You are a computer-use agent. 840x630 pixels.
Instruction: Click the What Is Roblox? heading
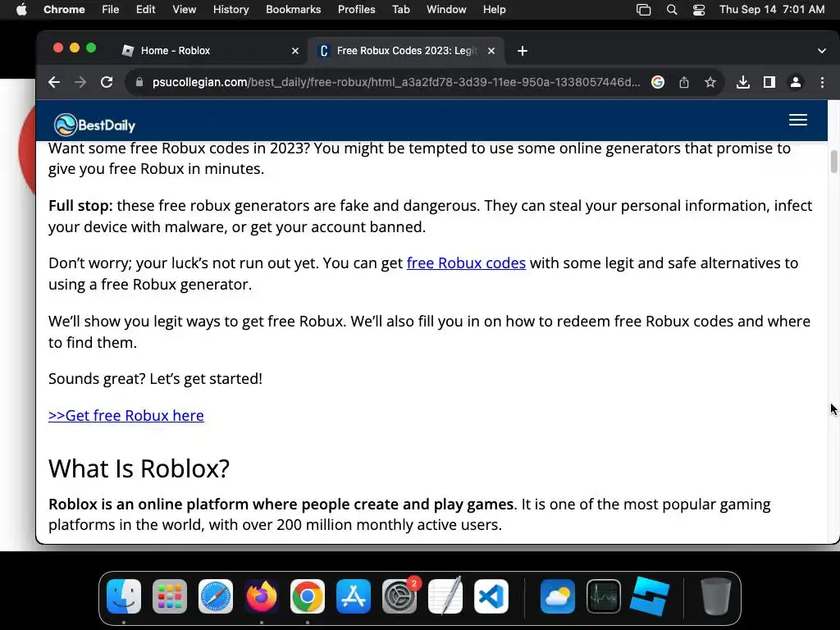tap(139, 468)
